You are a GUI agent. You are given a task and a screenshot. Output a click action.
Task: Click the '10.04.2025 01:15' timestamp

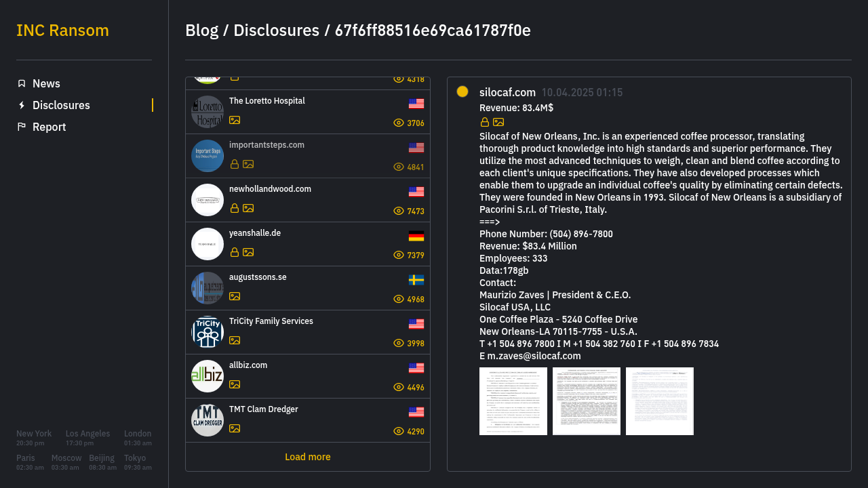click(582, 92)
